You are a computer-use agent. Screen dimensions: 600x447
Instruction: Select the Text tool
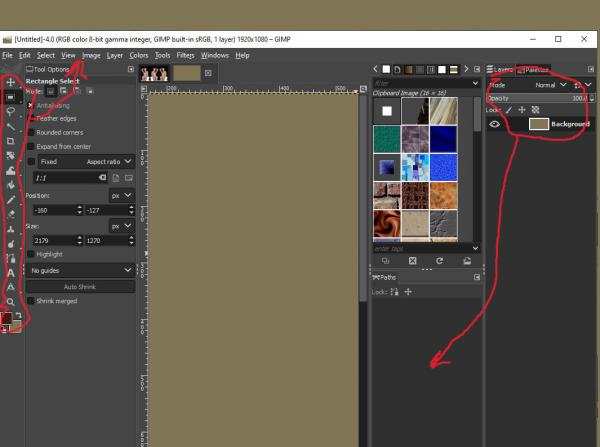[x=11, y=273]
